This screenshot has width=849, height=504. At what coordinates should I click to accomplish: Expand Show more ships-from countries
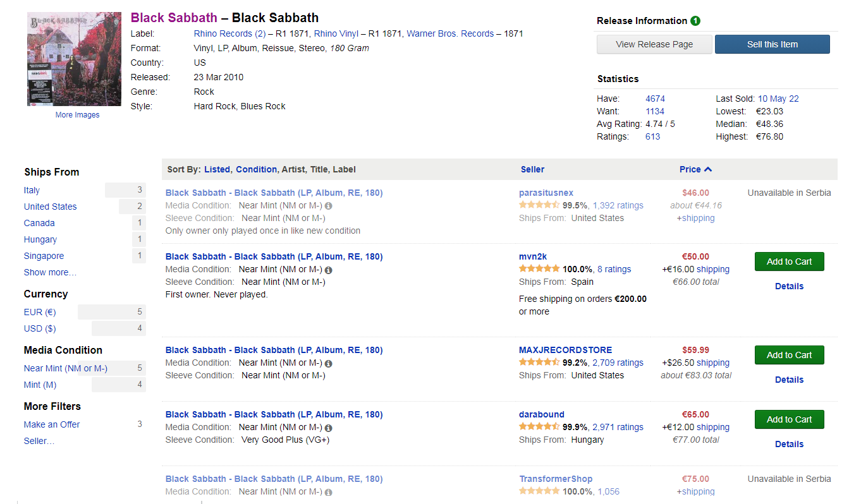point(50,272)
